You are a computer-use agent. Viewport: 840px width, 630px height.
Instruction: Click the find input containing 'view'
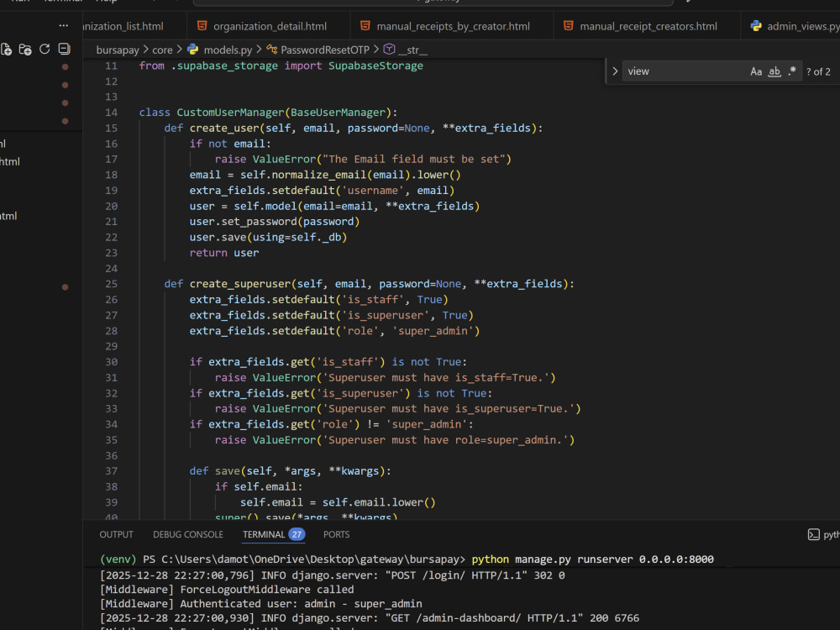(x=685, y=71)
